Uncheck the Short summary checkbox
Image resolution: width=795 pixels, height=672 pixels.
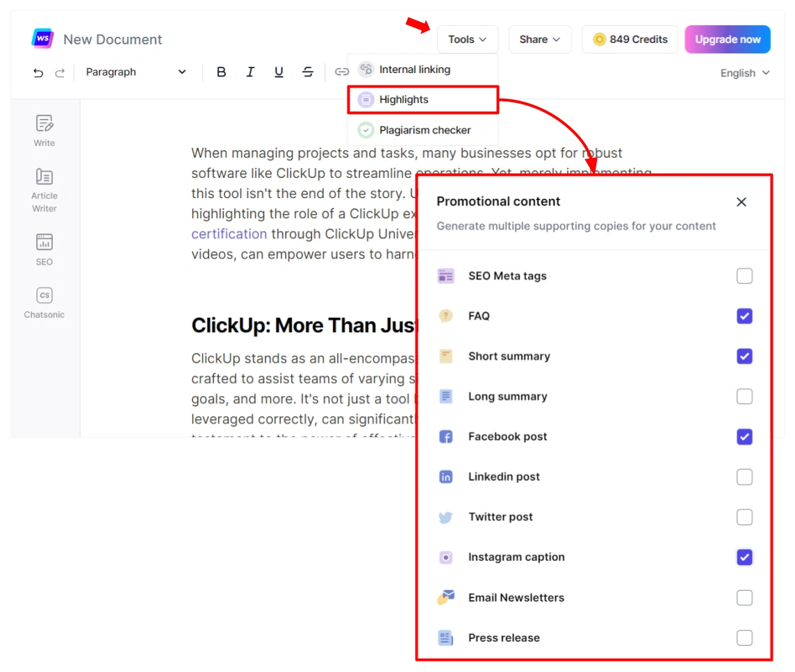[744, 356]
